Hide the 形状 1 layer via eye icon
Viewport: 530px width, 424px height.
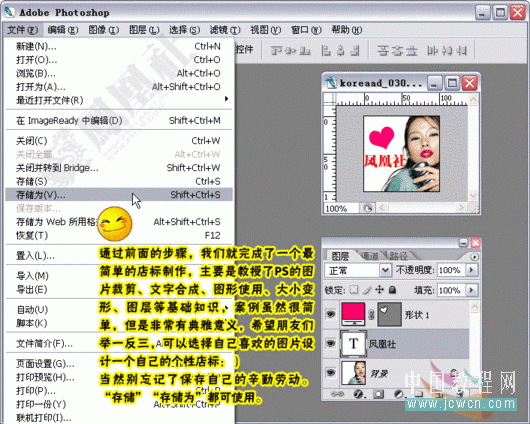tap(331, 314)
